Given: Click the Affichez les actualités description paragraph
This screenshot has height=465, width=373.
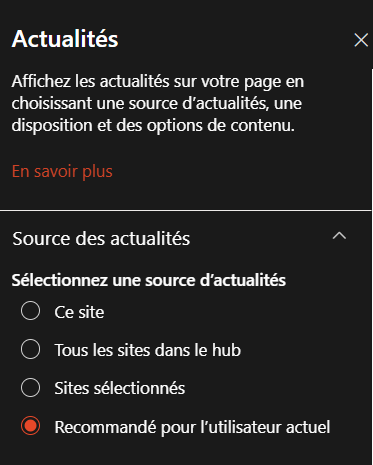Looking at the screenshot, I should click(x=158, y=104).
